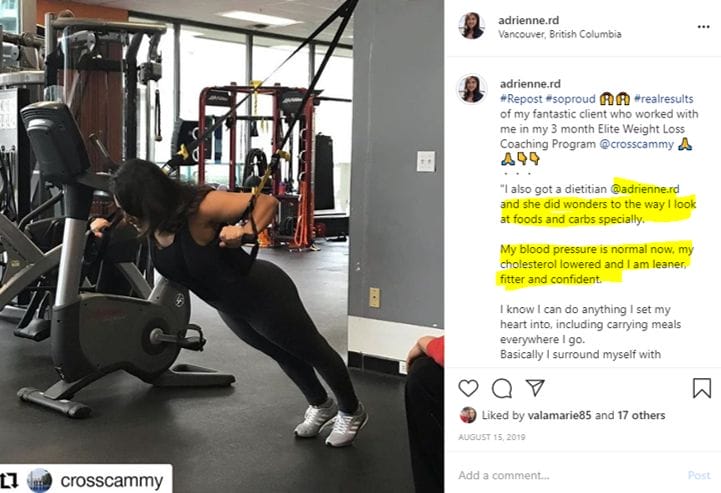This screenshot has height=493, width=721.
Task: Share post using paper plane icon
Action: [x=535, y=388]
